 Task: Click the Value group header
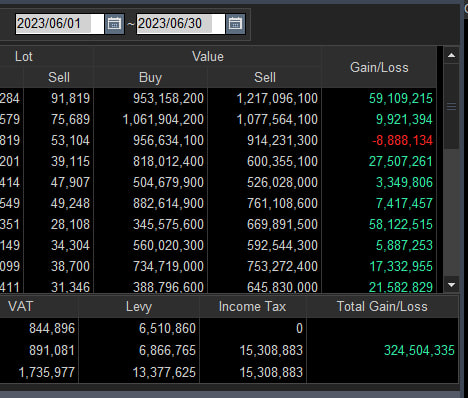(208, 56)
